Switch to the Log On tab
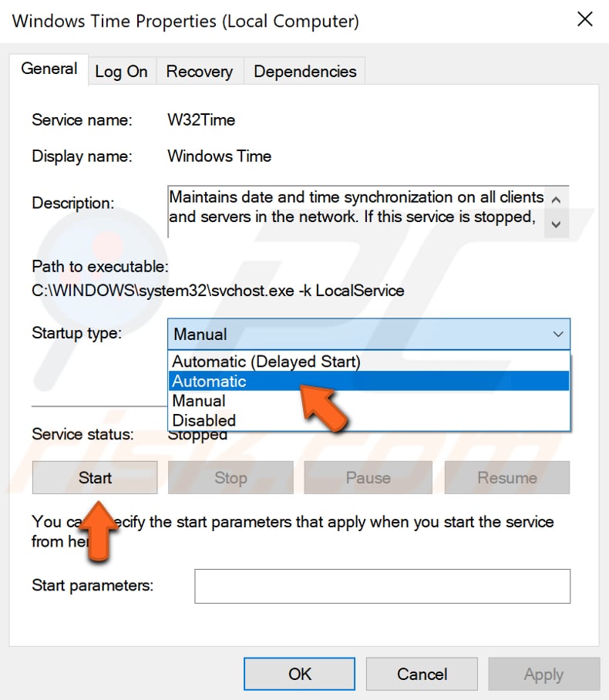 point(121,71)
